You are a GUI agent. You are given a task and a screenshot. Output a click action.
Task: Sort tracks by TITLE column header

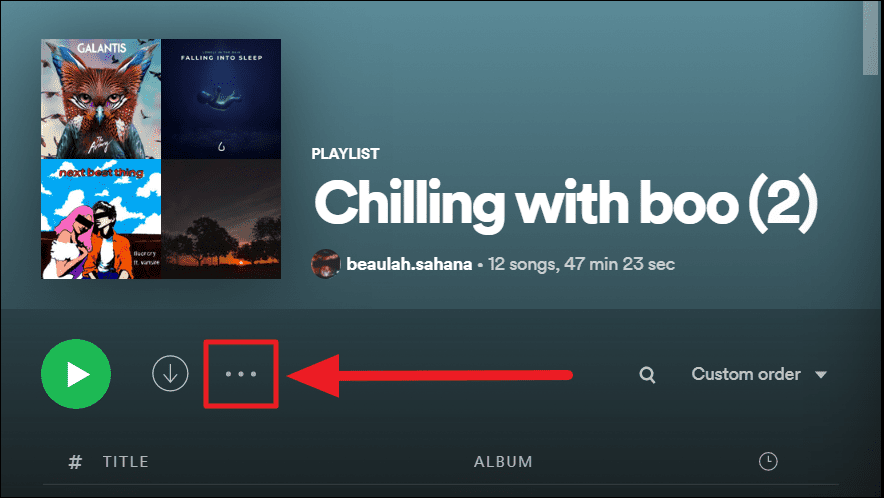tap(126, 462)
